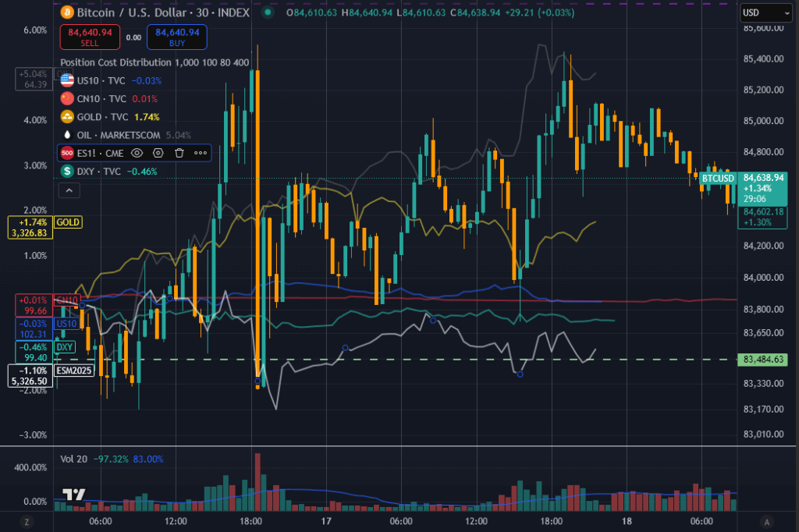Click the A auto-scale button in corner
The width and height of the screenshot is (799, 532).
click(766, 522)
